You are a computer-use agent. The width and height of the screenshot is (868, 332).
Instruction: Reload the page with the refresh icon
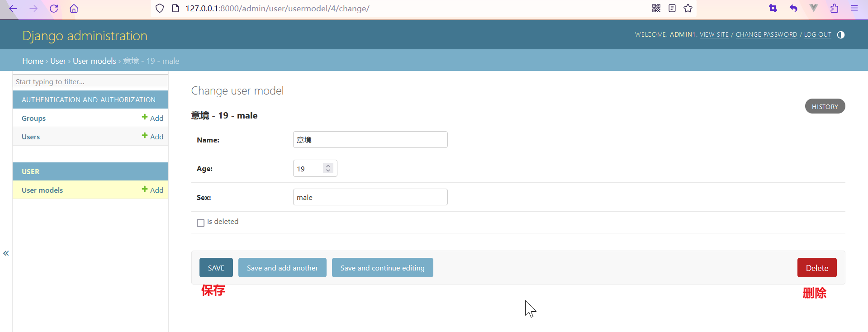coord(54,8)
